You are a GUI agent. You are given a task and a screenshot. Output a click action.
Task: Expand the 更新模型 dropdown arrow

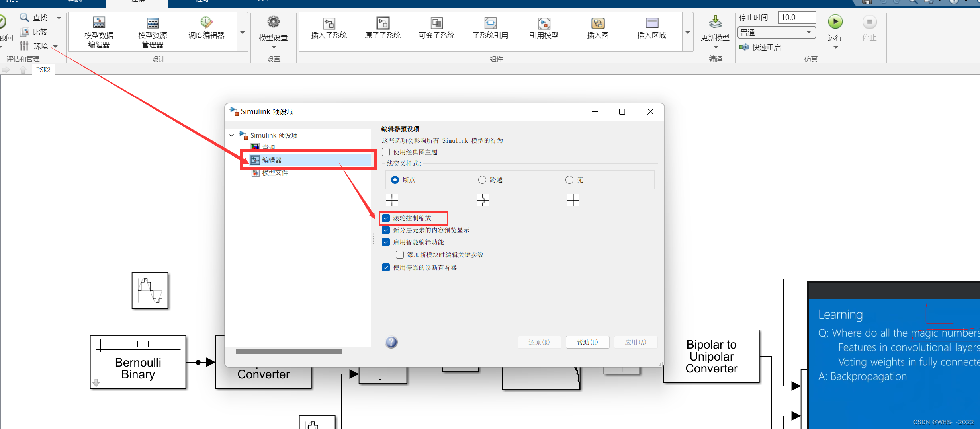click(716, 47)
